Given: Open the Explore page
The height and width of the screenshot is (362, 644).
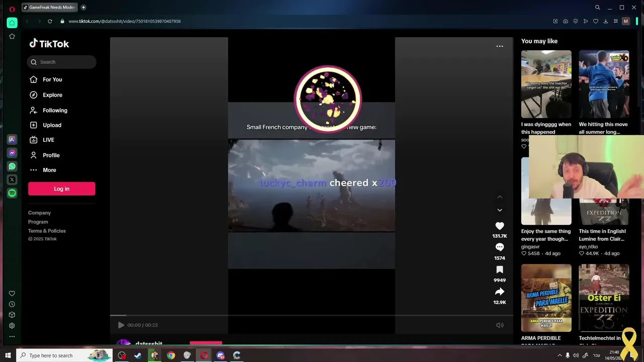Looking at the screenshot, I should 52,95.
